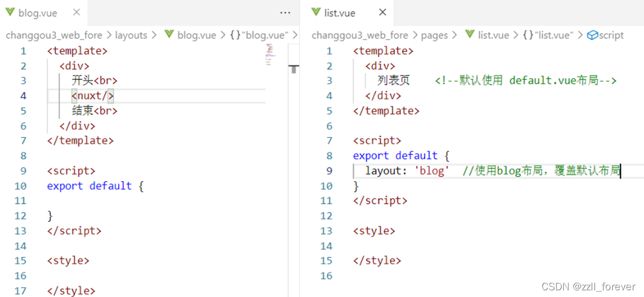The width and height of the screenshot is (644, 297).
Task: Close the list.vue tab
Action: coord(382,13)
